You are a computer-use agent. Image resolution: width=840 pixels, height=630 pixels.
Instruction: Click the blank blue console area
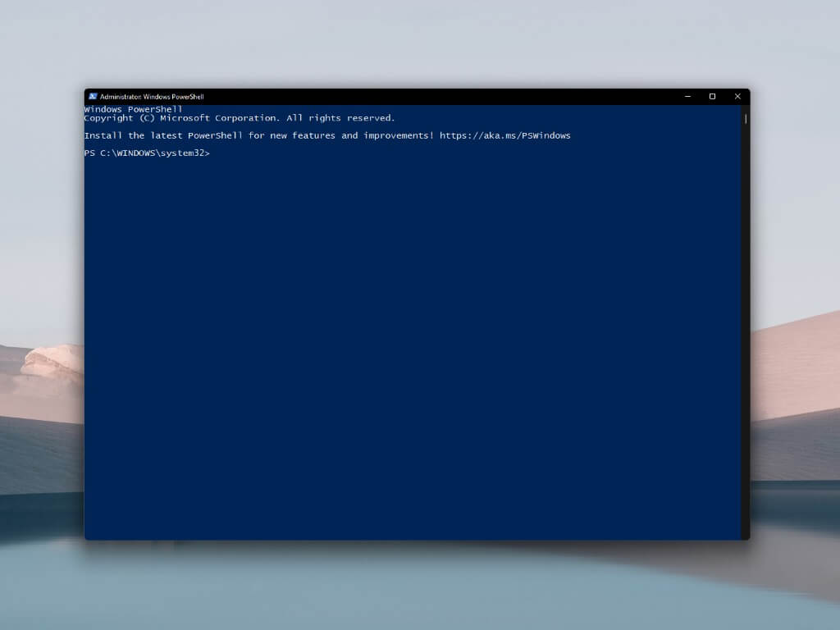pos(410,345)
